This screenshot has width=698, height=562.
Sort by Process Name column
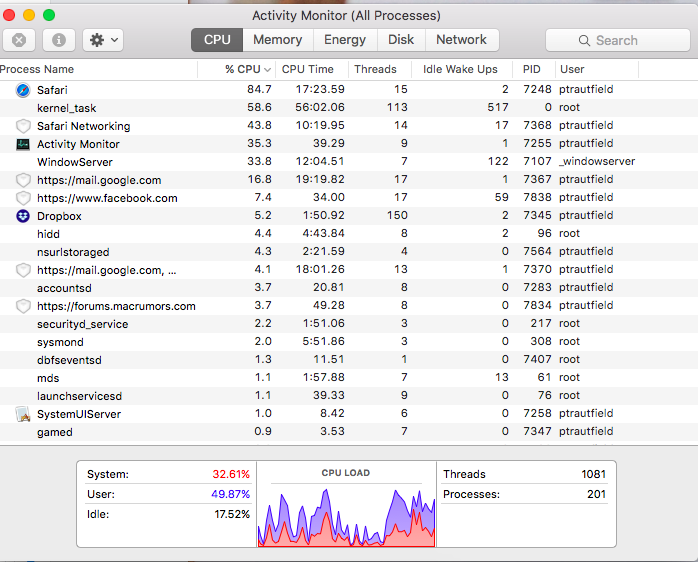coord(98,69)
